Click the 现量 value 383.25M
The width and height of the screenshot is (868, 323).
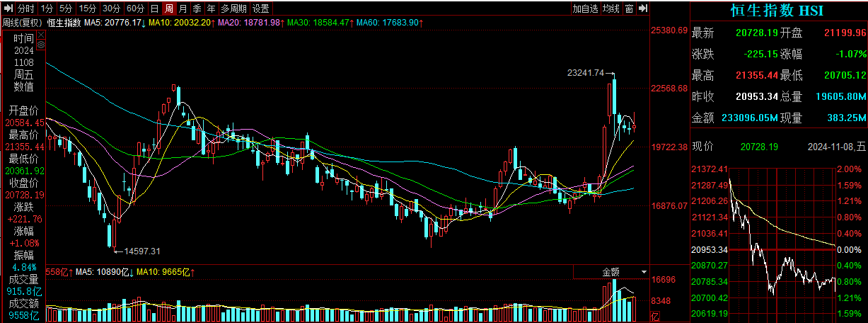845,118
